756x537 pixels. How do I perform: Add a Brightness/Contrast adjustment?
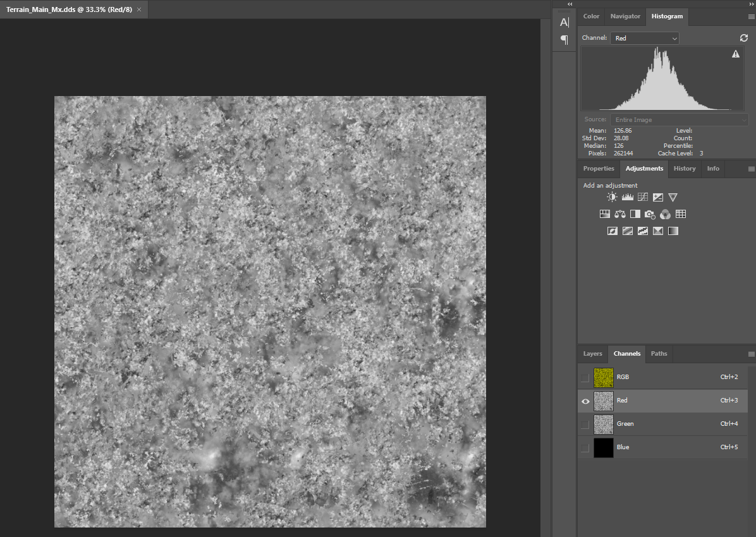tap(612, 197)
